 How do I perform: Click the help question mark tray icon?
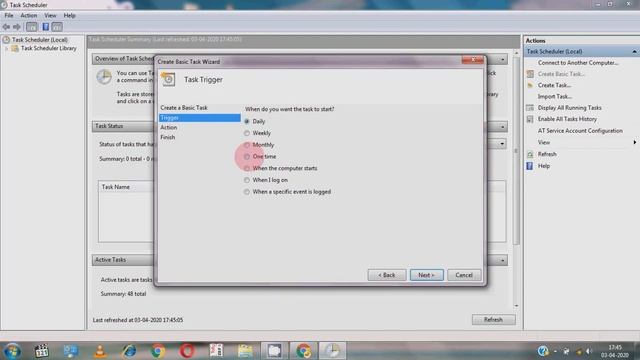pyautogui.click(x=543, y=351)
